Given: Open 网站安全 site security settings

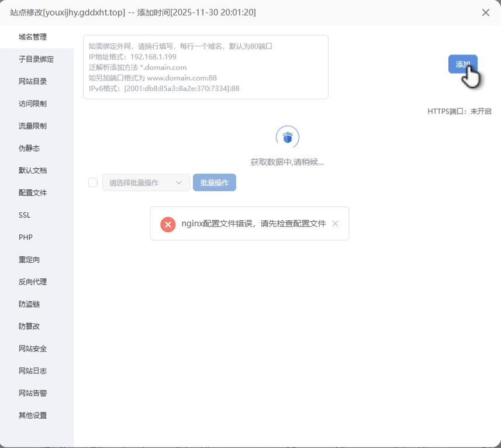Looking at the screenshot, I should (x=33, y=348).
